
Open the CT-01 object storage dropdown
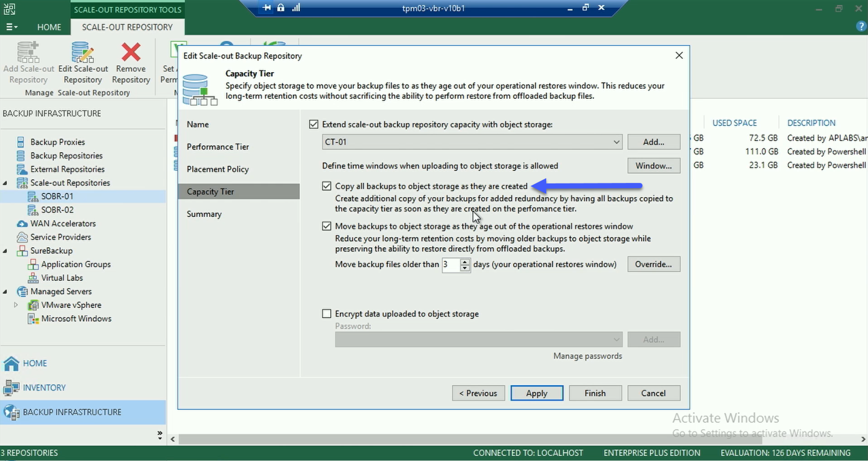pos(472,142)
